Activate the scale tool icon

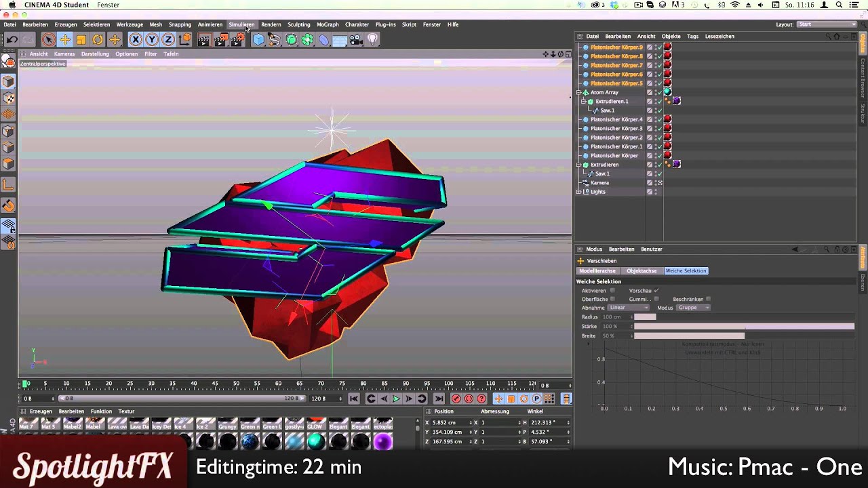[x=81, y=39]
